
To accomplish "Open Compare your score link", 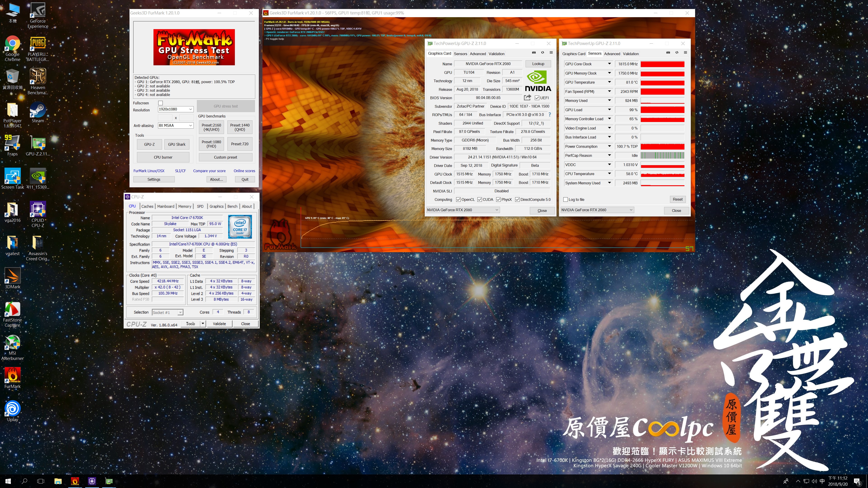I will point(209,171).
